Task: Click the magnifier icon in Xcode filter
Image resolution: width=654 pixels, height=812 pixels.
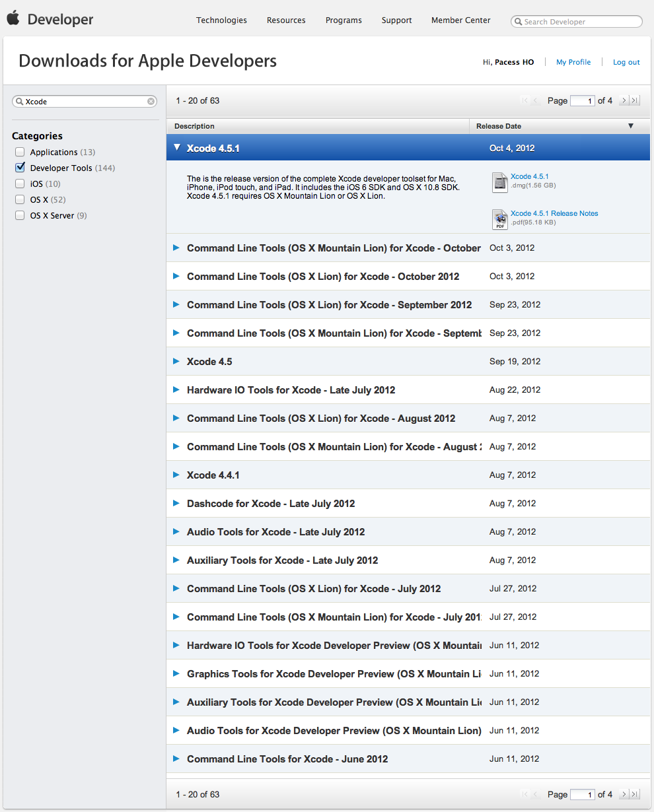Action: pos(20,102)
